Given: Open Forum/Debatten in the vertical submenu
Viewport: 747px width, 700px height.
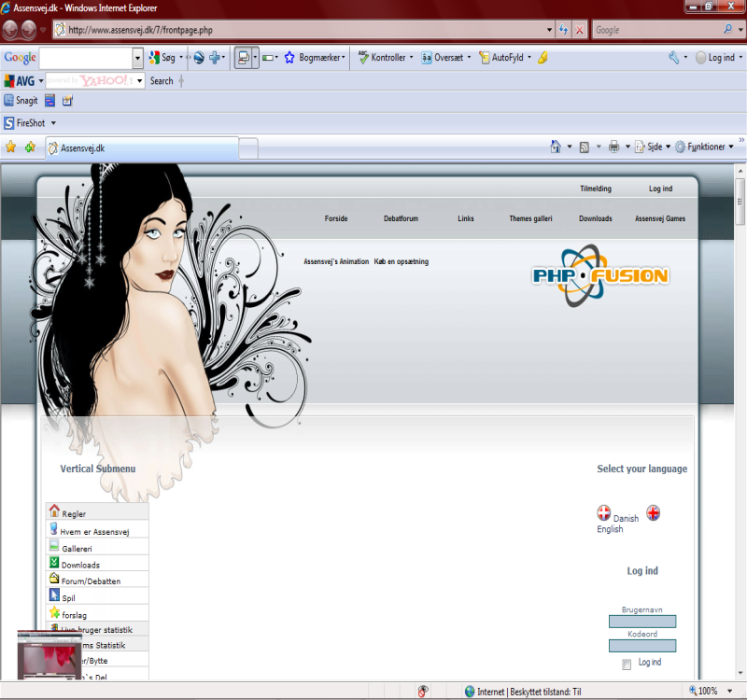Looking at the screenshot, I should point(97,579).
